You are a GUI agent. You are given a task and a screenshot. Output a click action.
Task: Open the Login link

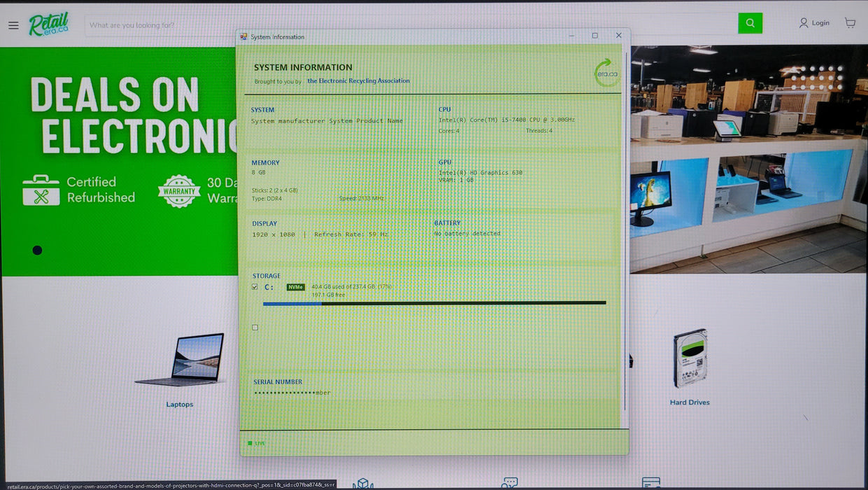(x=814, y=23)
